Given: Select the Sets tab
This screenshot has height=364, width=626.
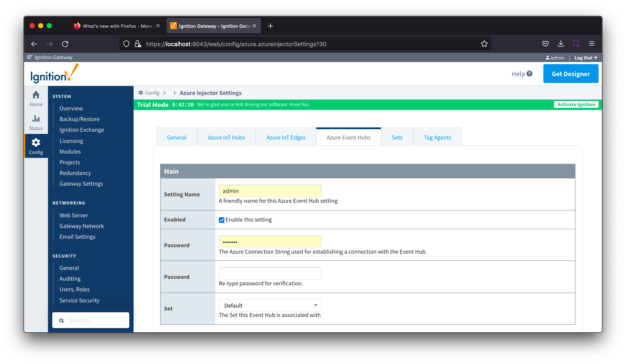Looking at the screenshot, I should click(x=397, y=137).
